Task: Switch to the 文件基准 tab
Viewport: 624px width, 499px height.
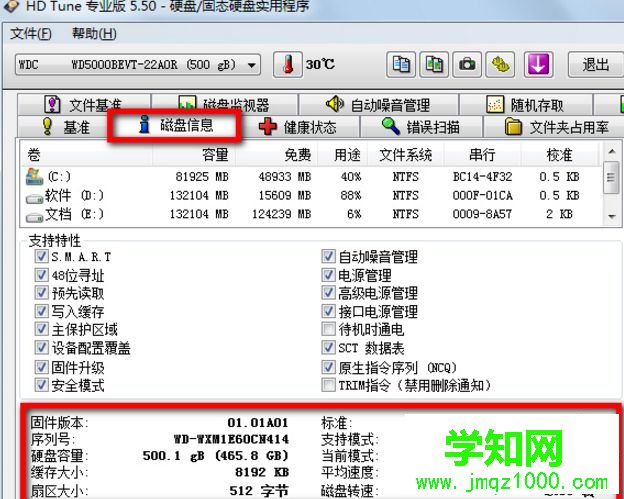Action: (x=84, y=105)
